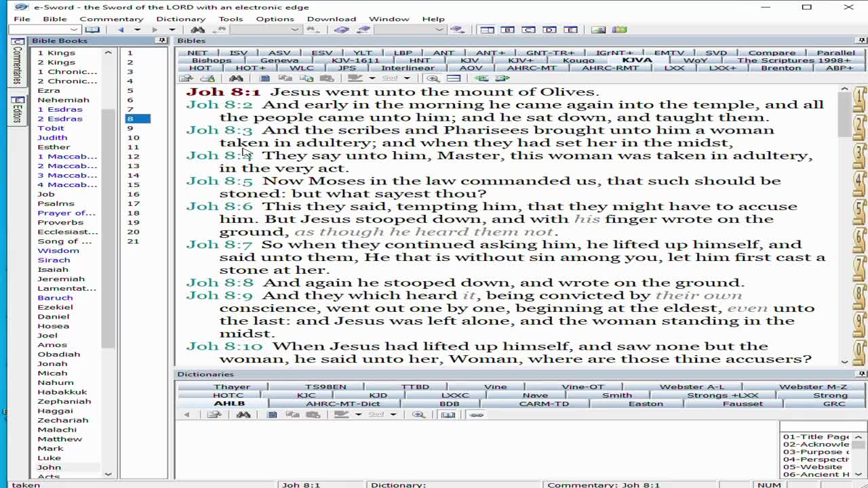Click the dictionary lookup input field above topics
The width and height of the screenshot is (868, 488).
coord(823,426)
